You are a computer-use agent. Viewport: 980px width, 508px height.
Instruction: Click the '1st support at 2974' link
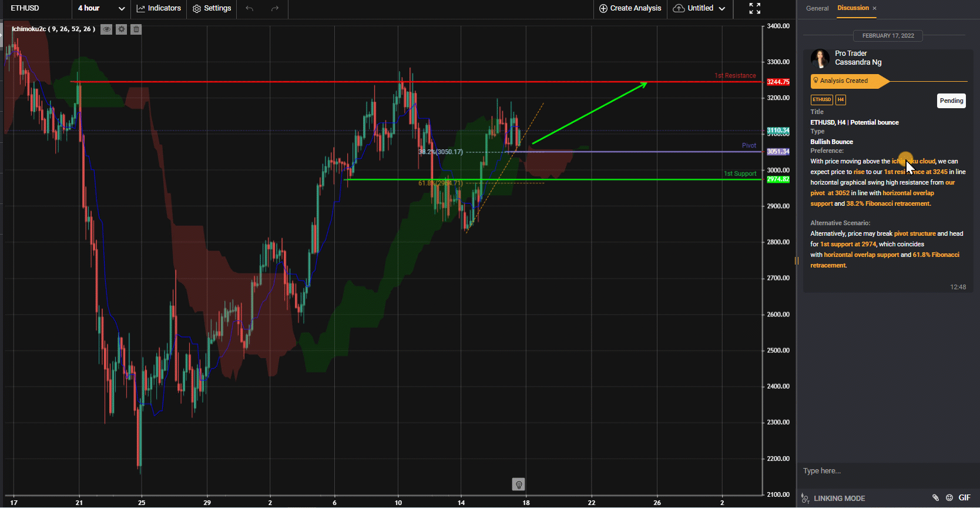[848, 244]
